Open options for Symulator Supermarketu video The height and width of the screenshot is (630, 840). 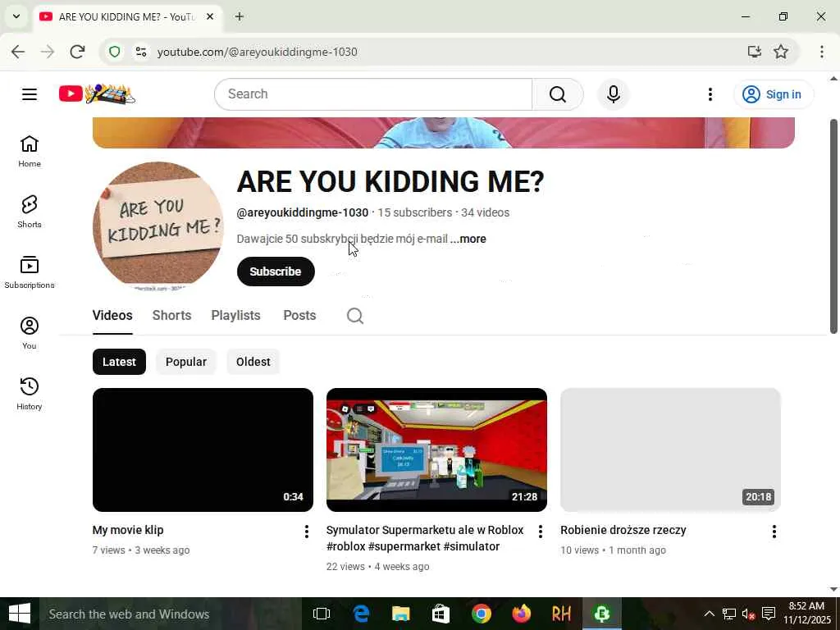[540, 532]
